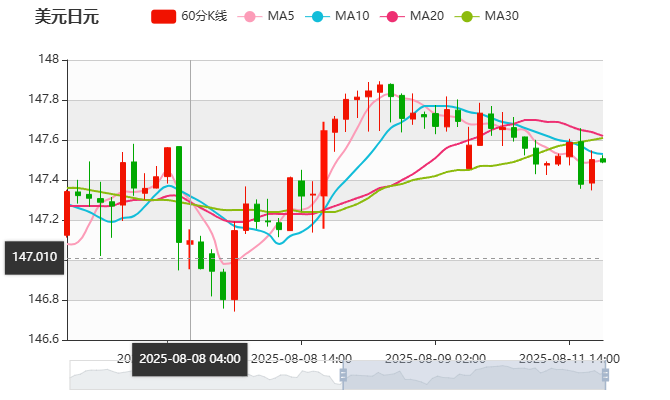This screenshot has width=670, height=400.
Task: Click the pink MA5 legend marker
Action: (249, 16)
